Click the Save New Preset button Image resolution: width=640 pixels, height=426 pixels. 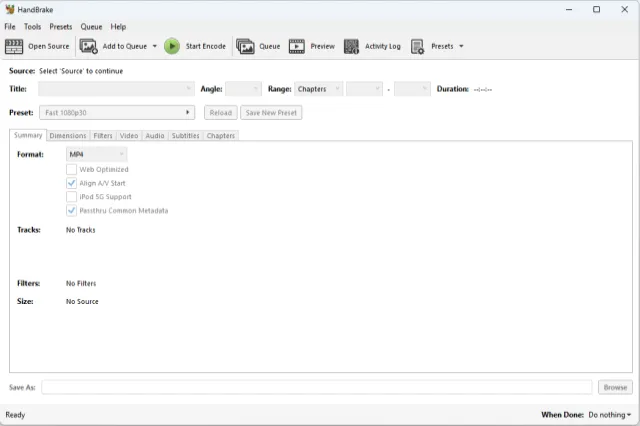271,113
